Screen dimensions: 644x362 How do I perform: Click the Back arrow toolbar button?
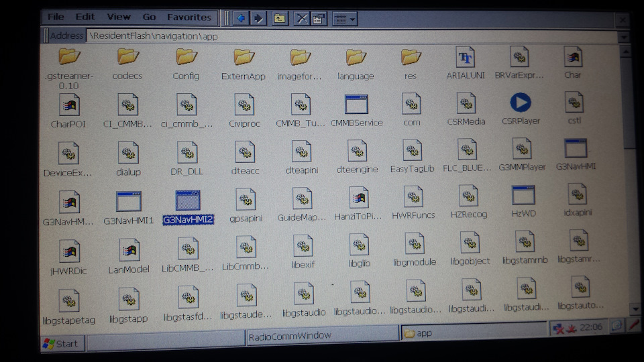[x=241, y=19]
